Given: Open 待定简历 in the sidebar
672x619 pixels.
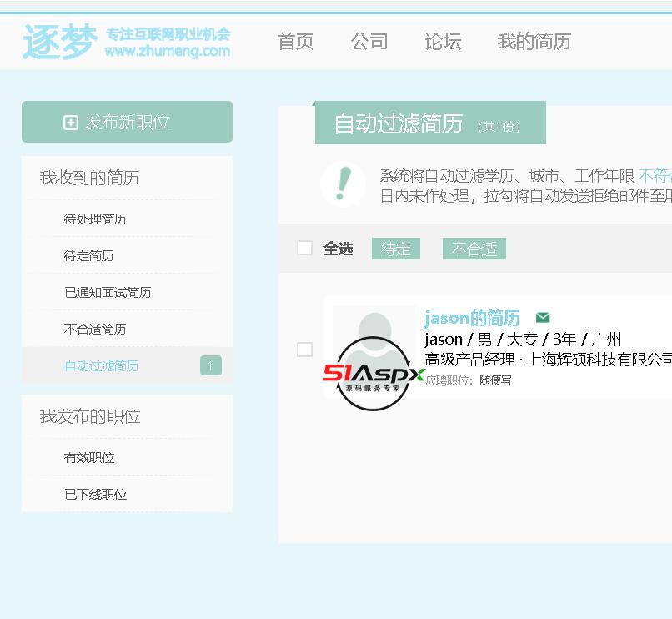Looking at the screenshot, I should click(88, 256).
